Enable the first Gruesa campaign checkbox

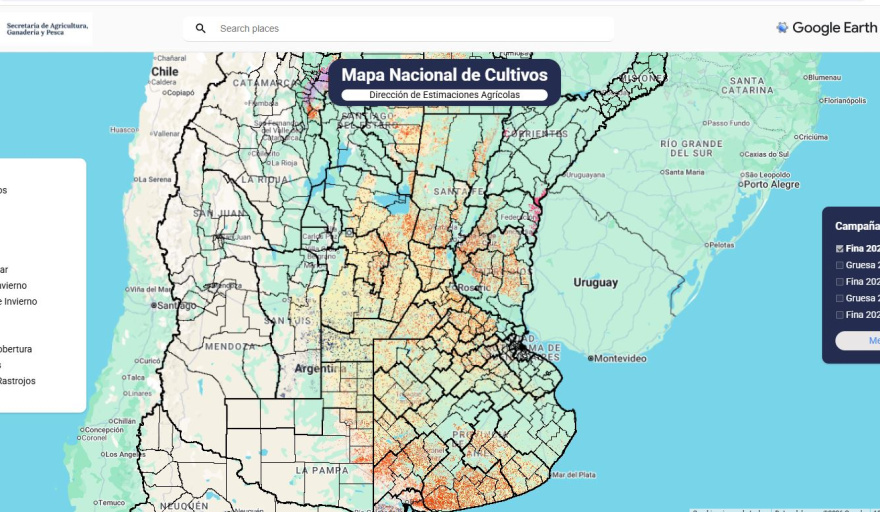click(840, 265)
